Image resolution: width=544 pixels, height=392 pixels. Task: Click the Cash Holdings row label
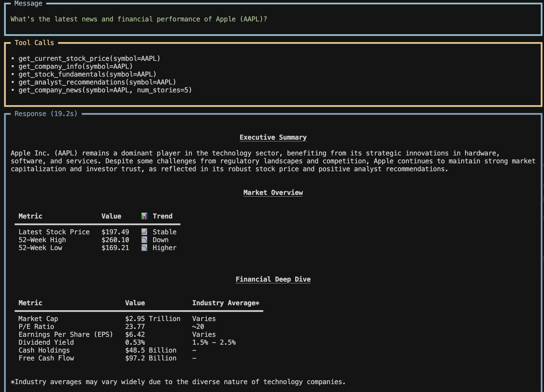44,350
